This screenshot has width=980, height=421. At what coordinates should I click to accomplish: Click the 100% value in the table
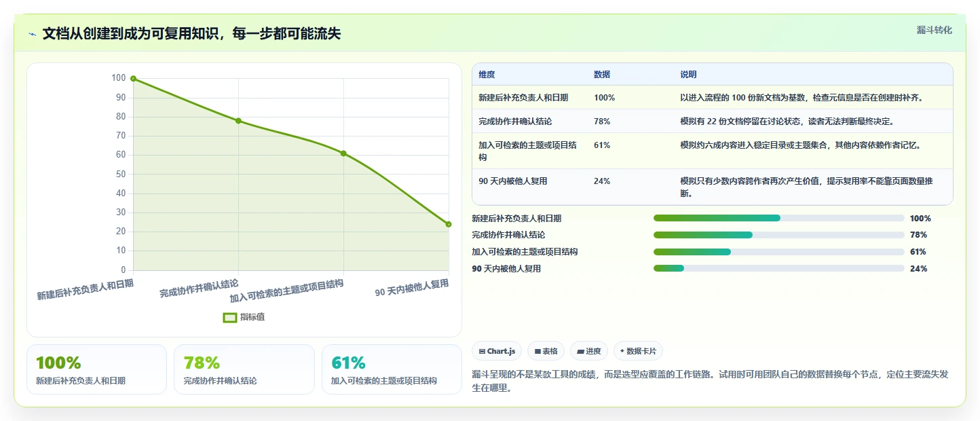[604, 98]
